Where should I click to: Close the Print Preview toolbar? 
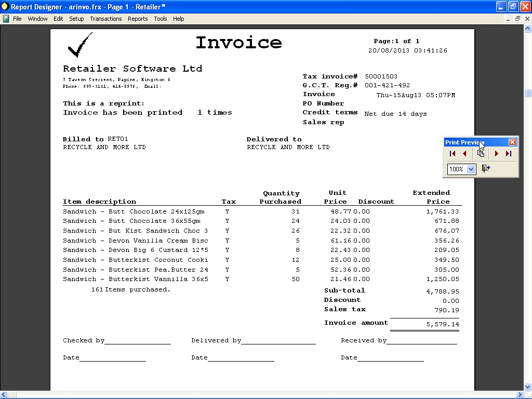tap(512, 142)
